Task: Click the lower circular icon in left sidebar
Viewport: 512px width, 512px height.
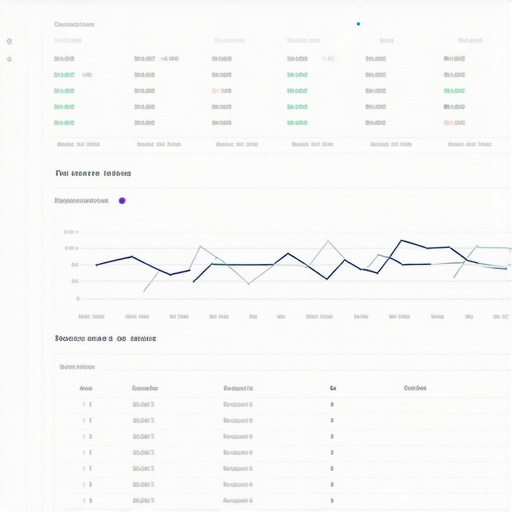Action: pyautogui.click(x=9, y=59)
